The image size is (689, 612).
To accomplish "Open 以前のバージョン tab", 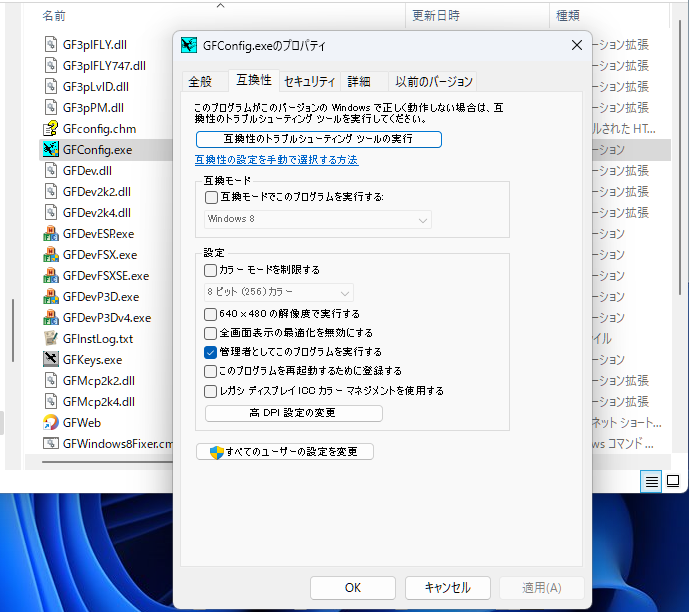I will coord(434,82).
